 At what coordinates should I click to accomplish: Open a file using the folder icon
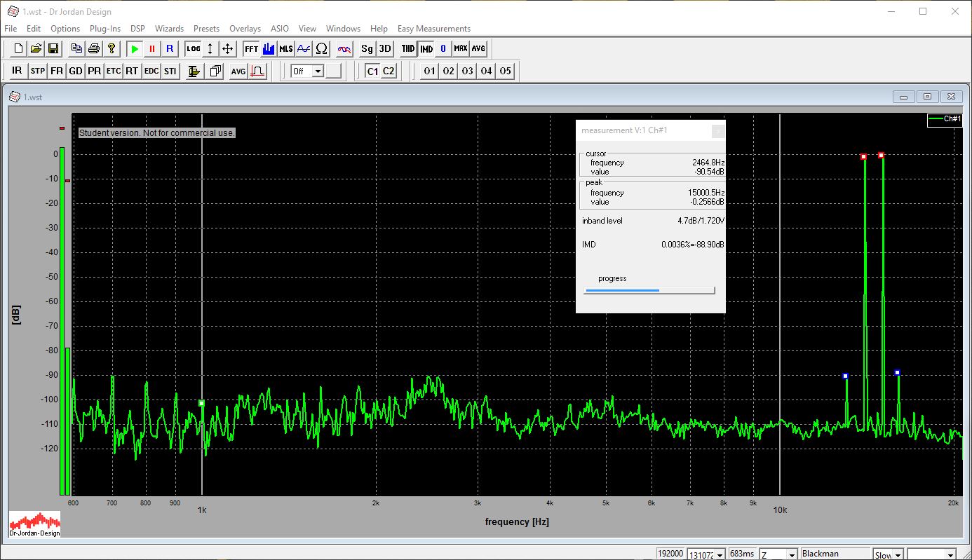(36, 48)
